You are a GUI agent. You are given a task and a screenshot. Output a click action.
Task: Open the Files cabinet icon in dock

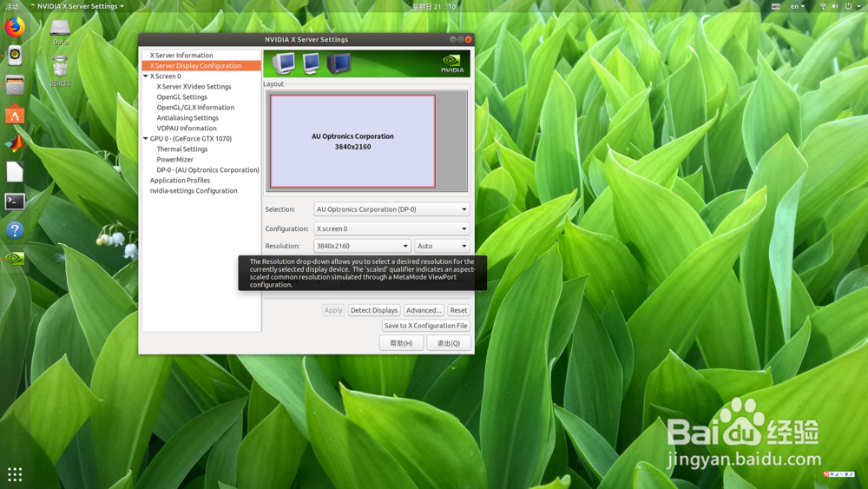click(x=15, y=85)
